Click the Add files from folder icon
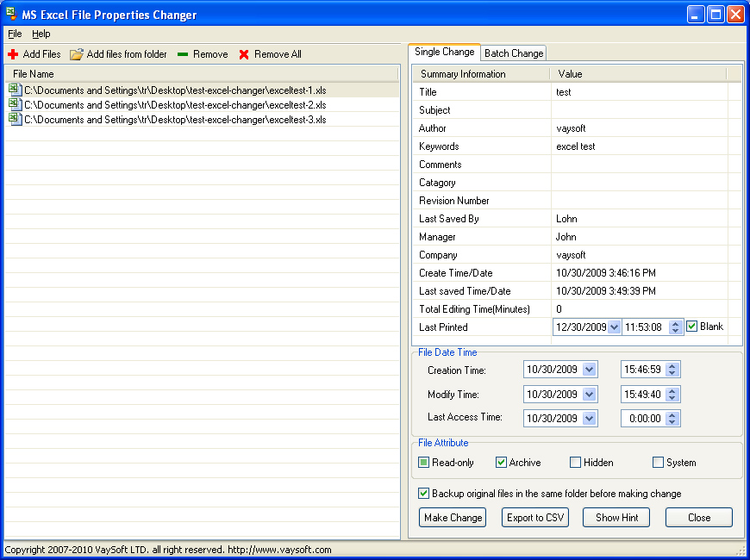This screenshot has width=750, height=560. point(77,54)
